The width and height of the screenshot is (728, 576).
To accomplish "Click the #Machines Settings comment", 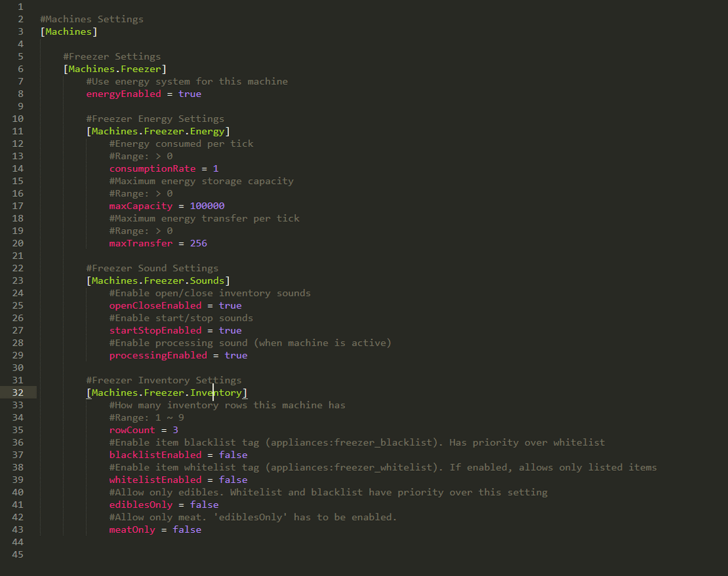I will 92,20.
